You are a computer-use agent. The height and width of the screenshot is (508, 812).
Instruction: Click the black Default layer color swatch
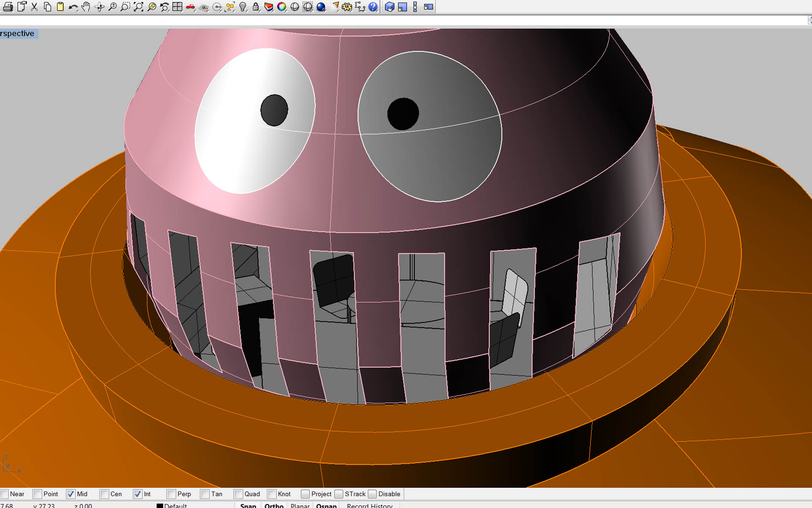(160, 505)
